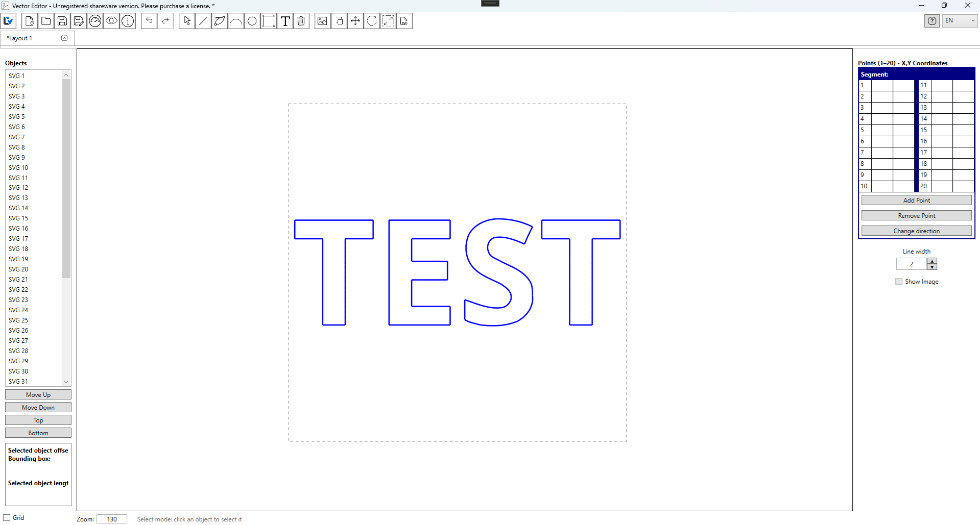Click the eye preview icon
The width and height of the screenshot is (980, 525).
coord(111,21)
